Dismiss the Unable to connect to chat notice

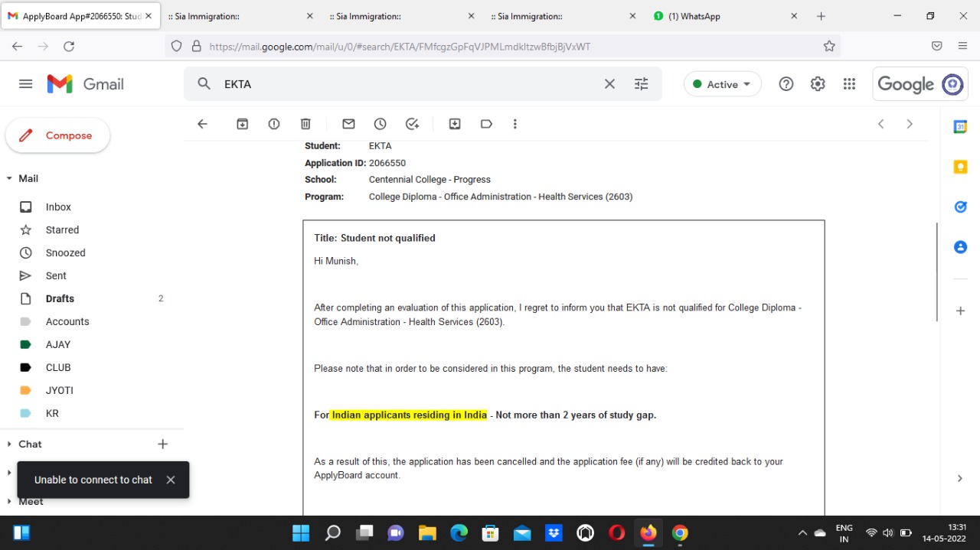click(x=171, y=480)
